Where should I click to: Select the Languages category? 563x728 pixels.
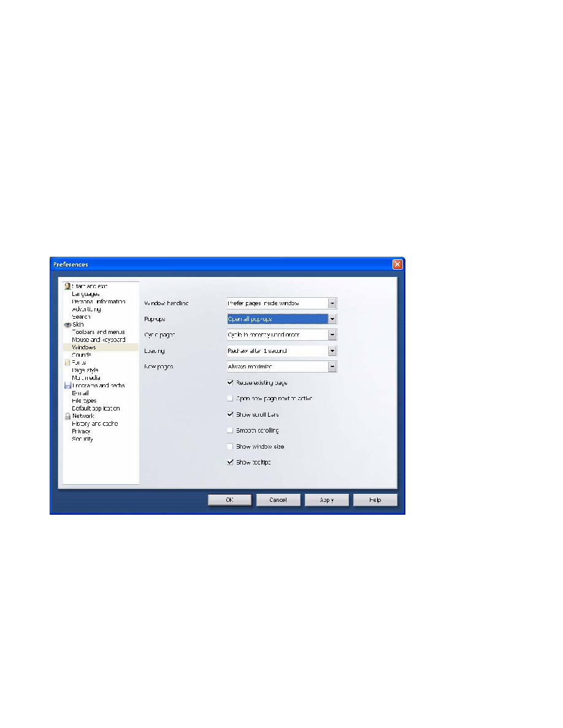(85, 294)
